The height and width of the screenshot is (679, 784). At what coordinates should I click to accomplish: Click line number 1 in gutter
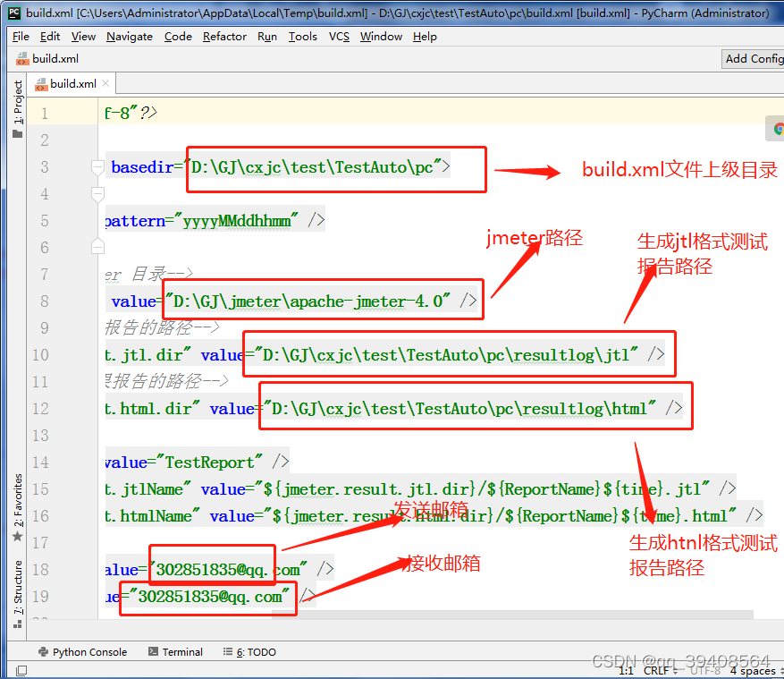point(45,114)
